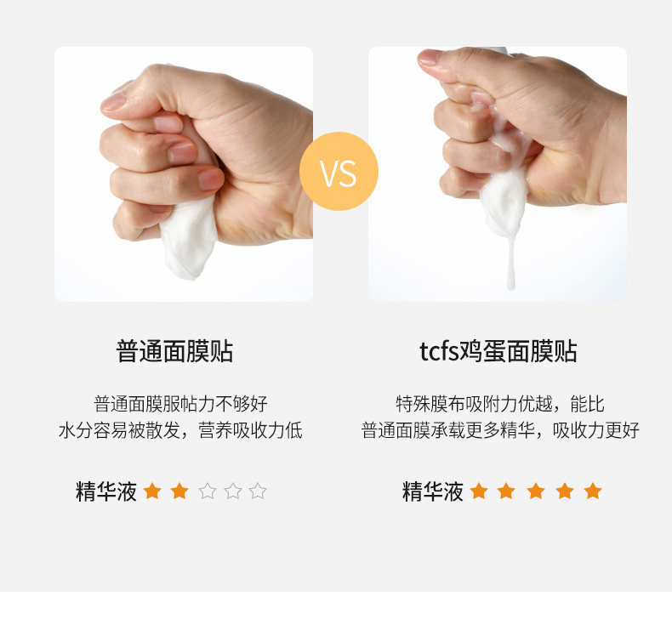Click text 水分容易被散发，营养吸收力低
Screen dimensions: 672x636
pyautogui.click(x=180, y=430)
